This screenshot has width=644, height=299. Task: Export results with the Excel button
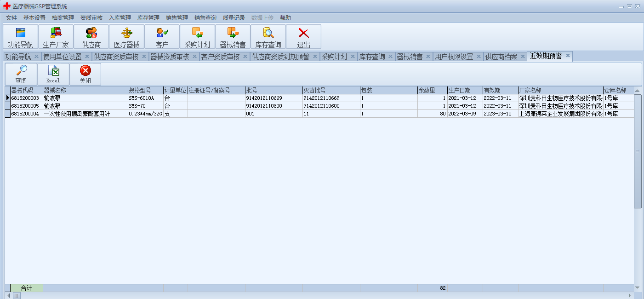pos(53,74)
